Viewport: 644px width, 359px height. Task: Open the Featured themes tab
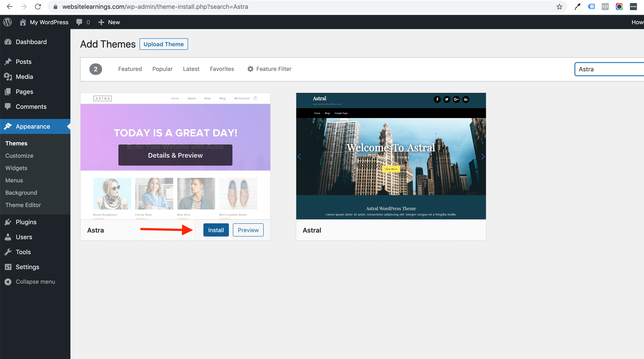[x=130, y=69]
